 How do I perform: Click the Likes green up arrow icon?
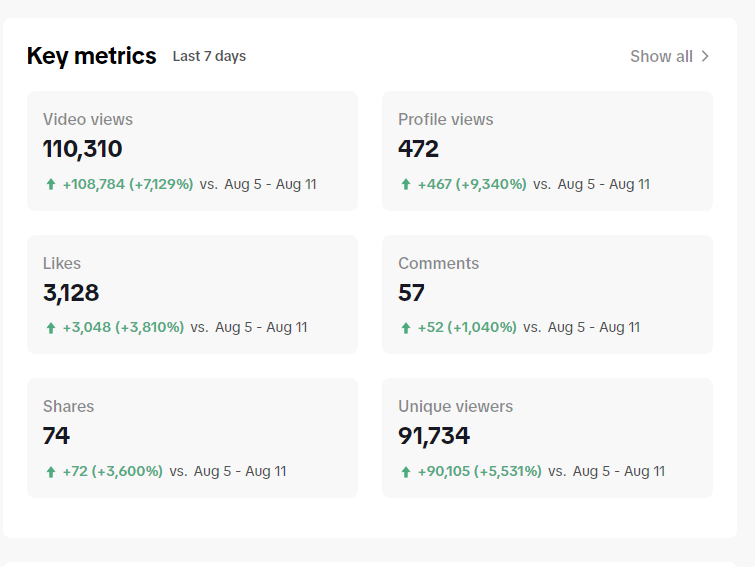pyautogui.click(x=51, y=328)
